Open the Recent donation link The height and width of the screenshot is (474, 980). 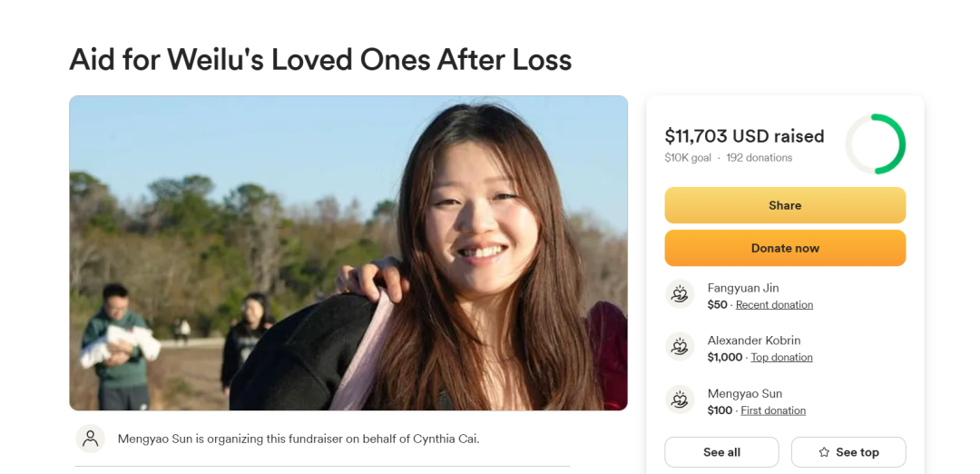(x=774, y=305)
